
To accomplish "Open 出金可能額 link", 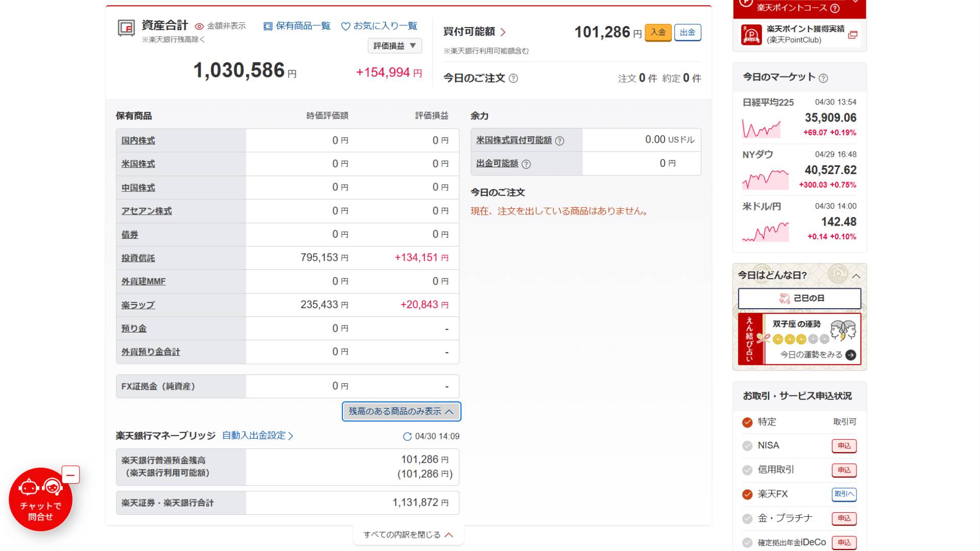I will coord(497,164).
